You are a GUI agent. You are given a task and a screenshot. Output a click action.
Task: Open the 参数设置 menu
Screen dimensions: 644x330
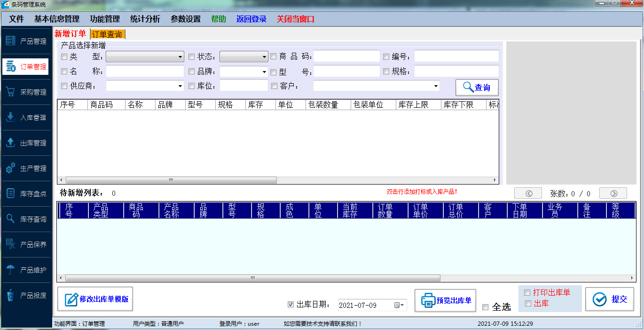point(186,19)
